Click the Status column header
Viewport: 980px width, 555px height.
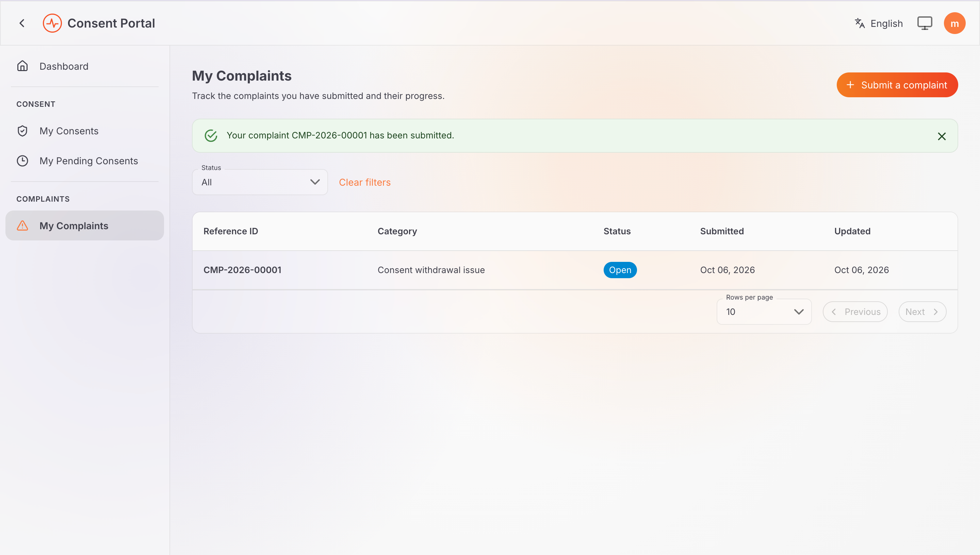pos(617,231)
